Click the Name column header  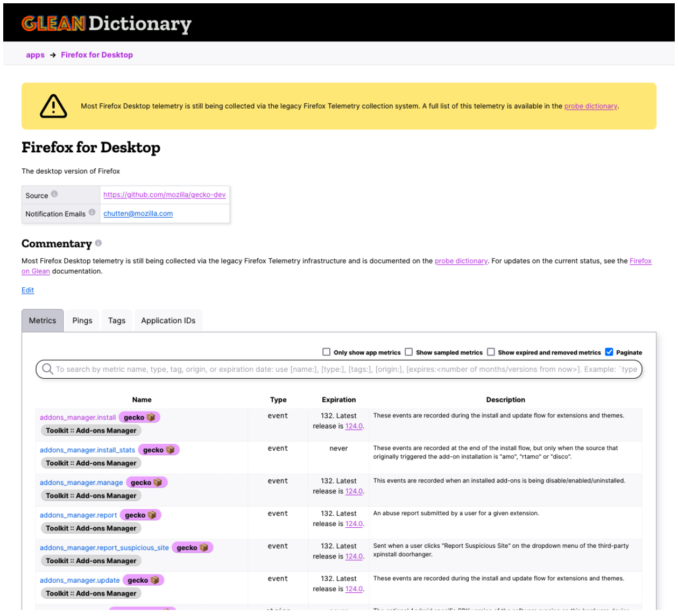coord(142,400)
